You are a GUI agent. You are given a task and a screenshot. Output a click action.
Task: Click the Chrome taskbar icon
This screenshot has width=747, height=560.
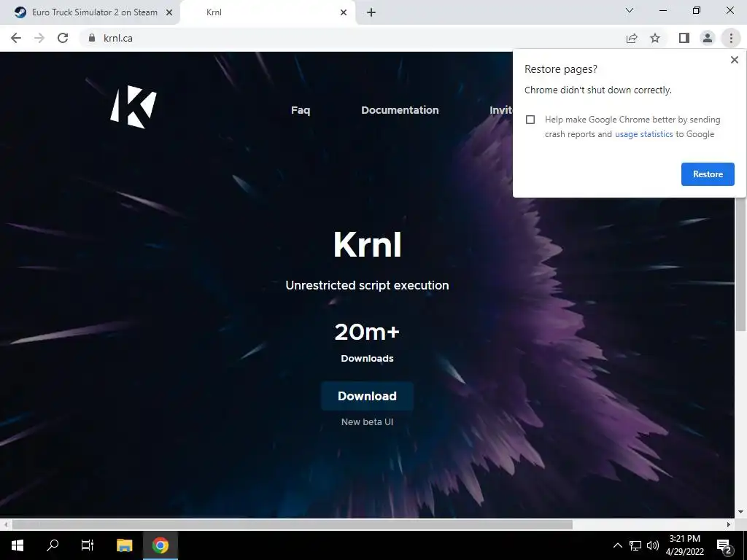coord(160,545)
